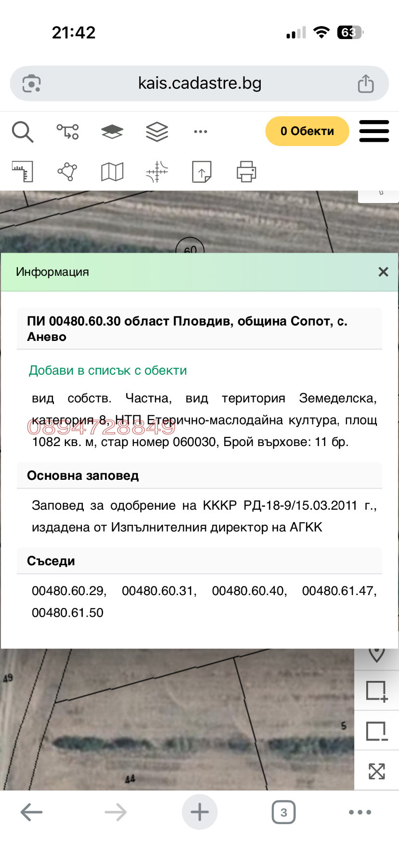Click the location pin map button
399x868 pixels.
(x=377, y=655)
